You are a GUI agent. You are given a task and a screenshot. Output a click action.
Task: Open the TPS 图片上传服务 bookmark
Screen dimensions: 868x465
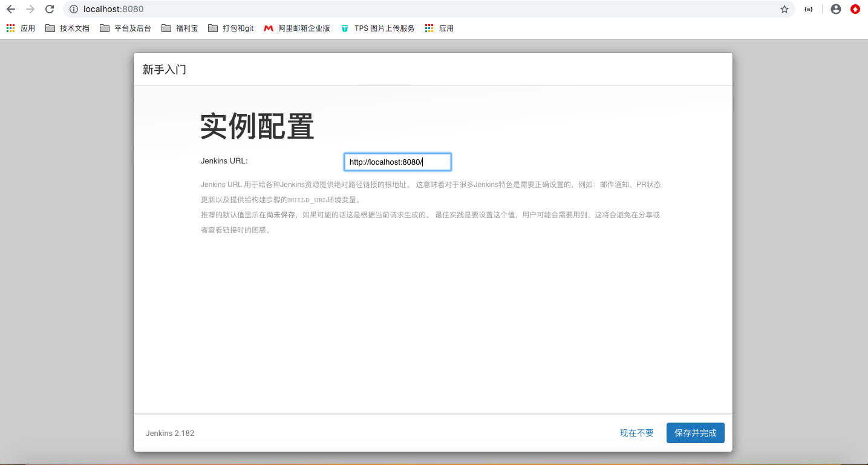tap(377, 28)
